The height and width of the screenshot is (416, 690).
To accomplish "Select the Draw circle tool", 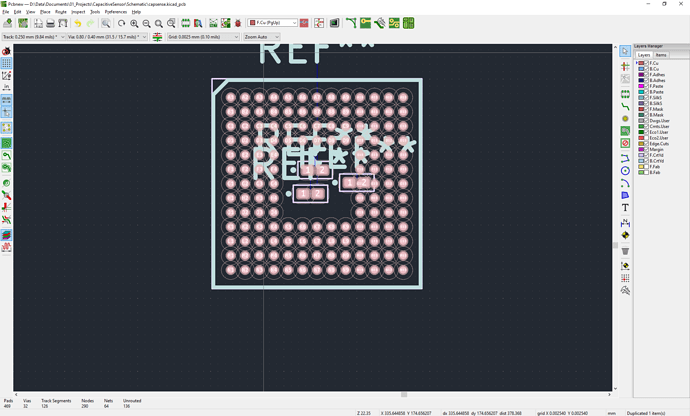I will pos(625,171).
